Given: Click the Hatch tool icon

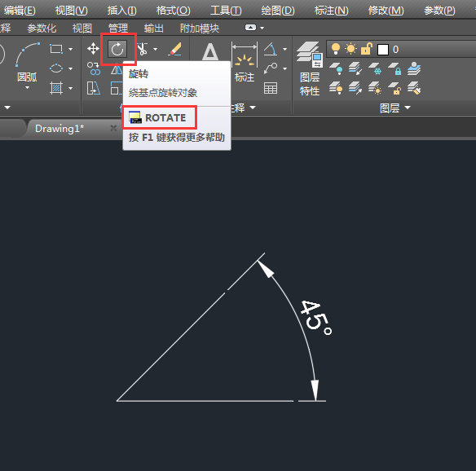Looking at the screenshot, I should pyautogui.click(x=56, y=88).
